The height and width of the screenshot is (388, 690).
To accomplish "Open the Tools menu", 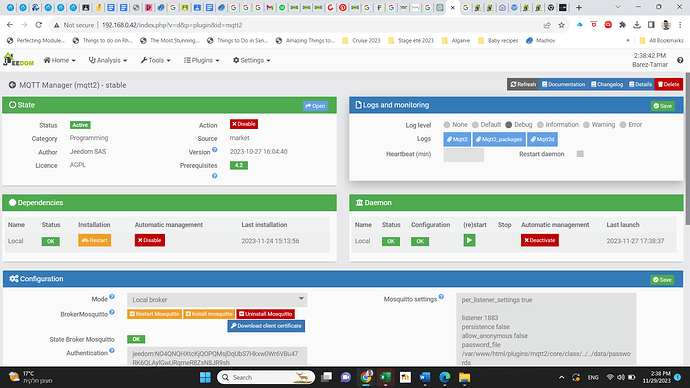I will click(156, 60).
